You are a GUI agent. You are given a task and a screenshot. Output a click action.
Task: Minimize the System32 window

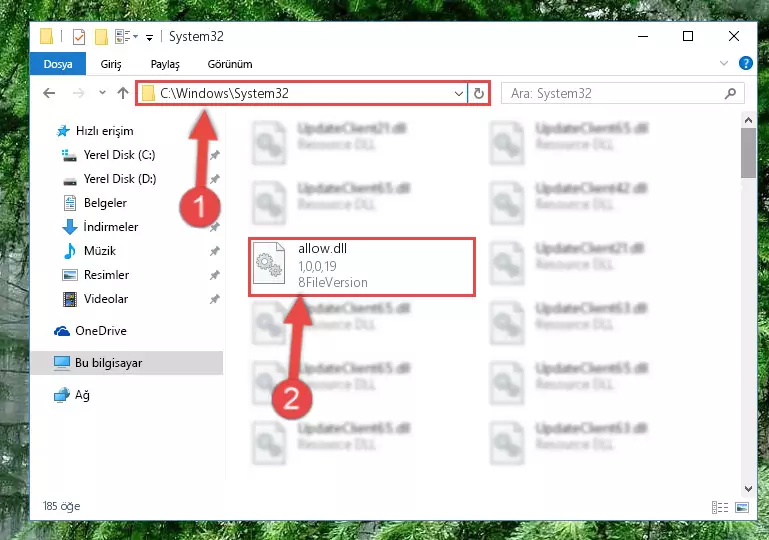point(643,36)
